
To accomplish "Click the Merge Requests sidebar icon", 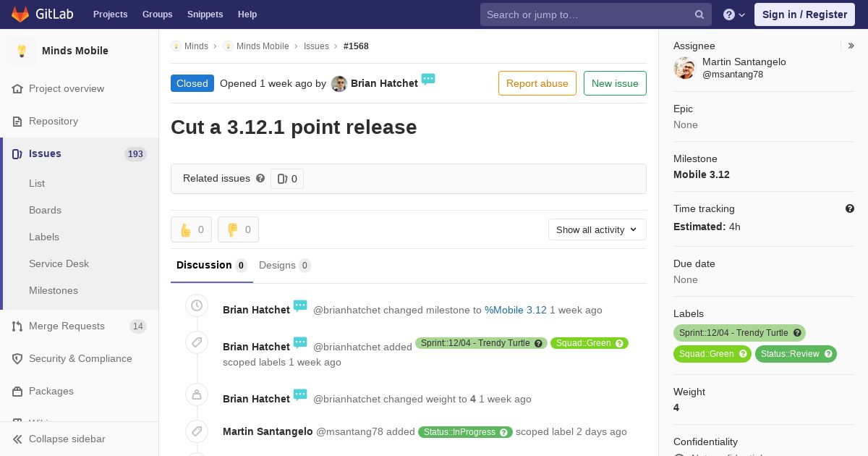I will [x=17, y=326].
